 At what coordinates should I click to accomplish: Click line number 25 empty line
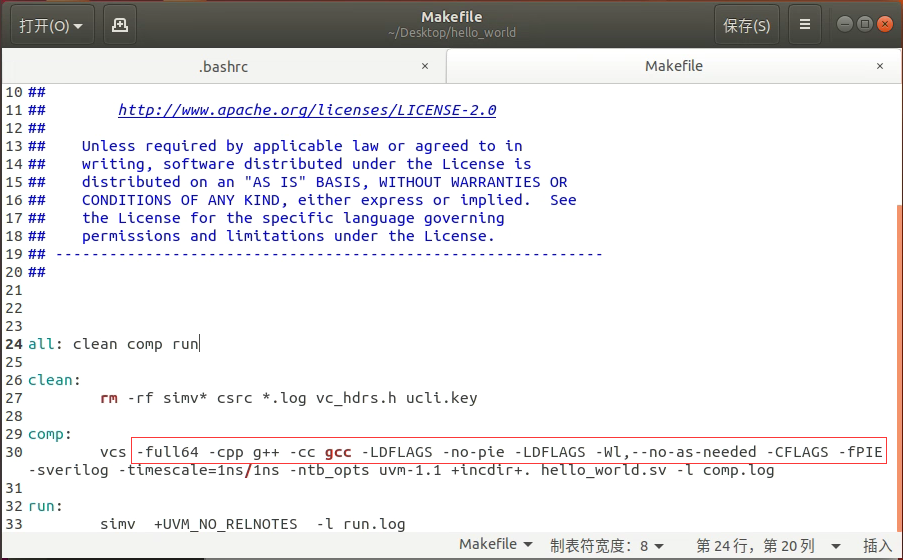click(14, 362)
